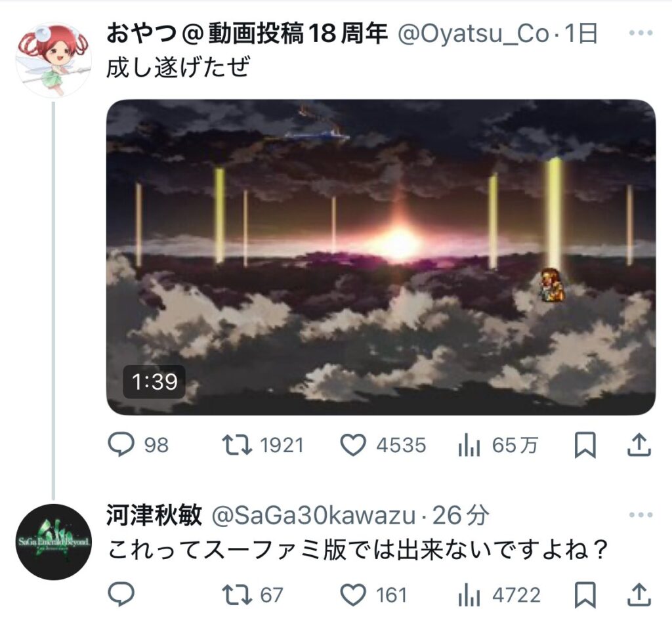Open the SaGa Emerald Beyond avatar
This screenshot has height=628, width=672.
click(54, 542)
